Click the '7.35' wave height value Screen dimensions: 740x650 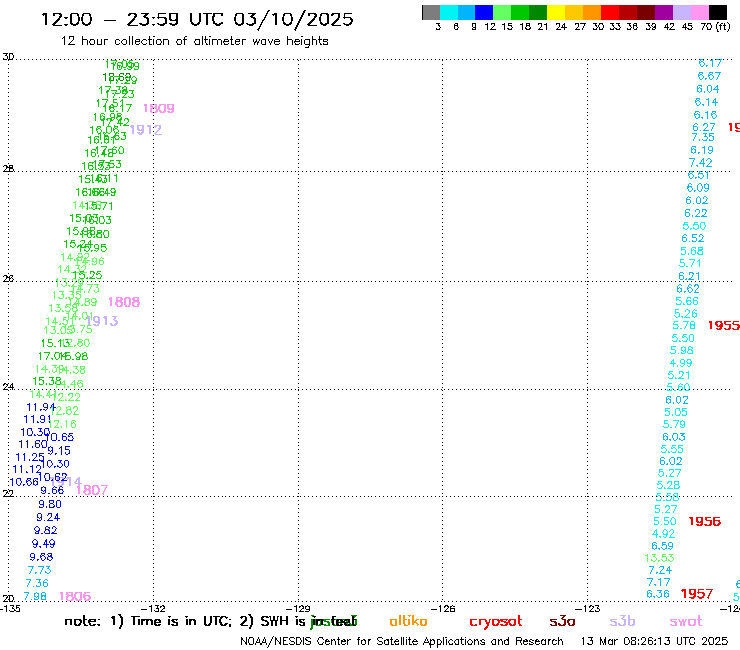click(x=703, y=137)
